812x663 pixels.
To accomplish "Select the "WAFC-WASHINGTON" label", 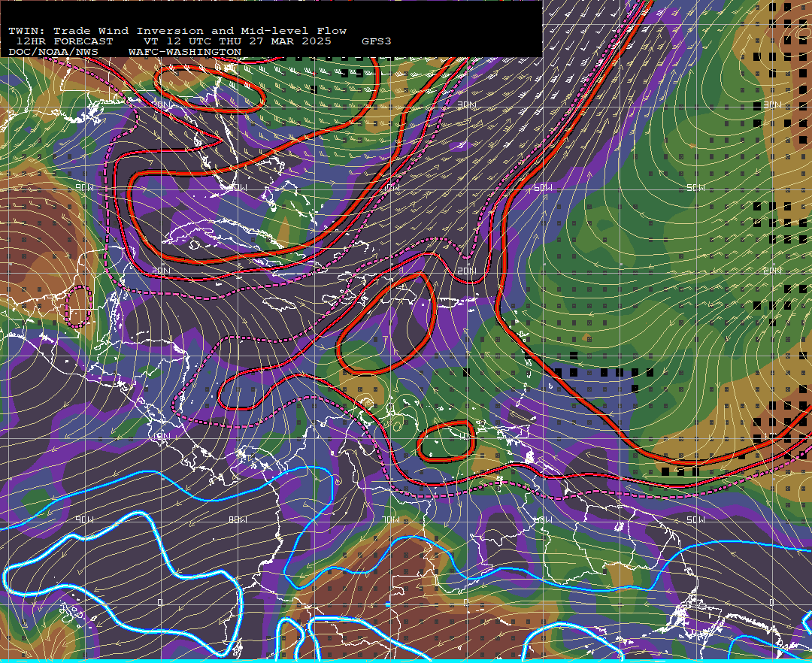I will coord(185,53).
